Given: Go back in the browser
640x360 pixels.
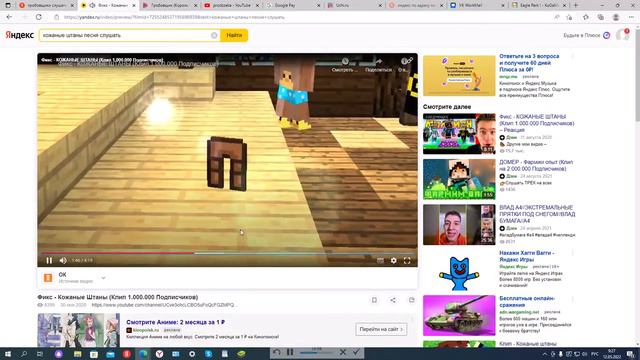Looking at the screenshot, I should [9, 17].
